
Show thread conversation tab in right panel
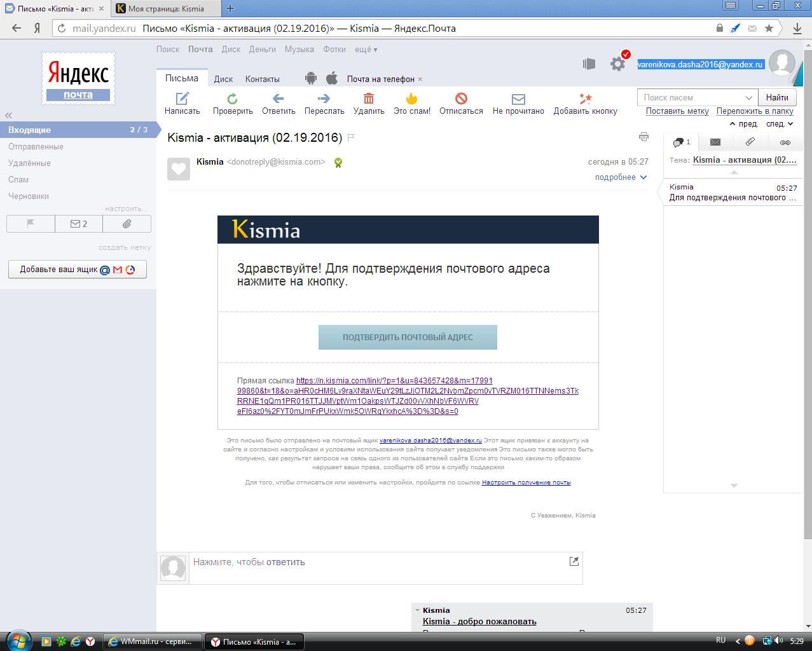681,142
